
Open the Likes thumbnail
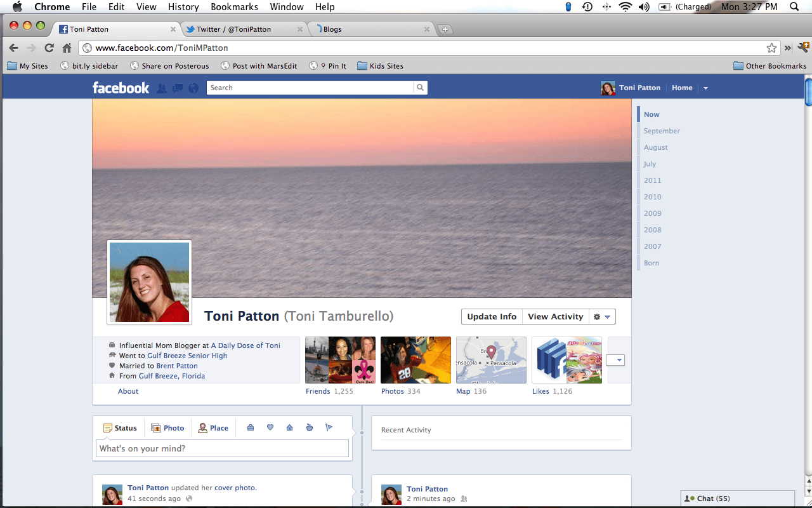566,360
